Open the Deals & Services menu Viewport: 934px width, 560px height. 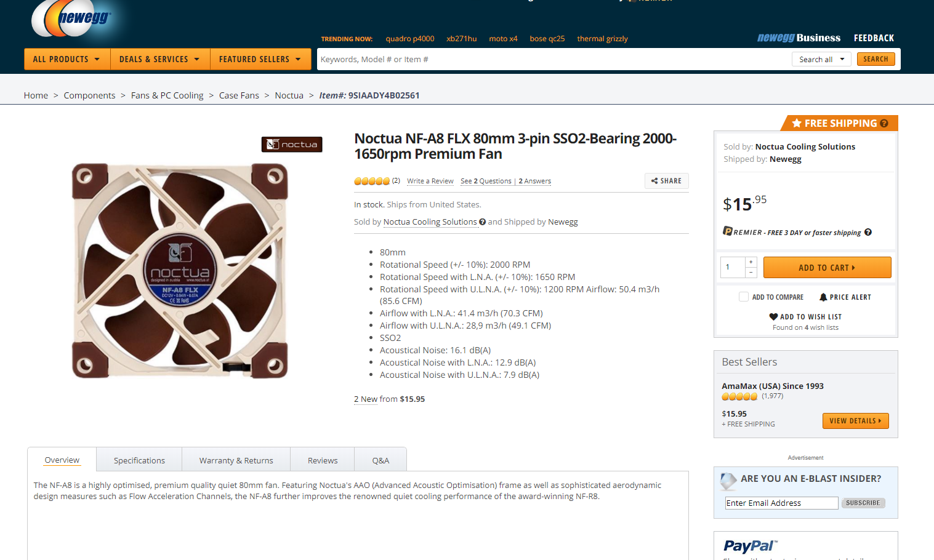coord(159,59)
